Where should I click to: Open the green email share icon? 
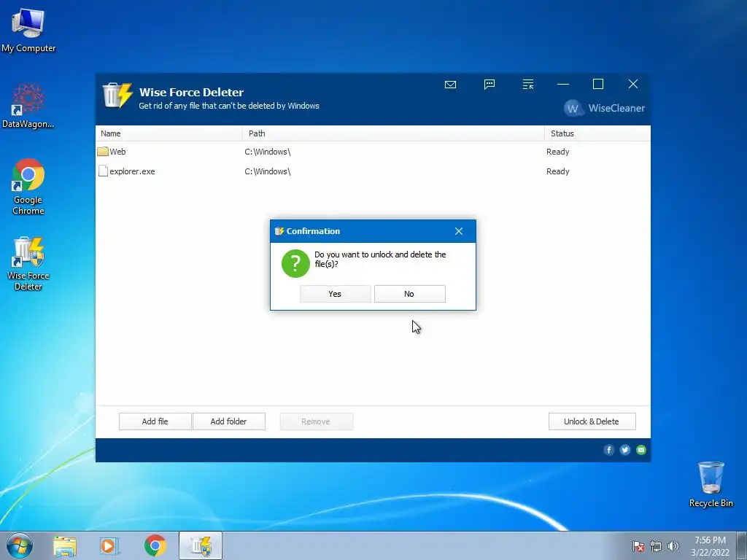(x=641, y=450)
